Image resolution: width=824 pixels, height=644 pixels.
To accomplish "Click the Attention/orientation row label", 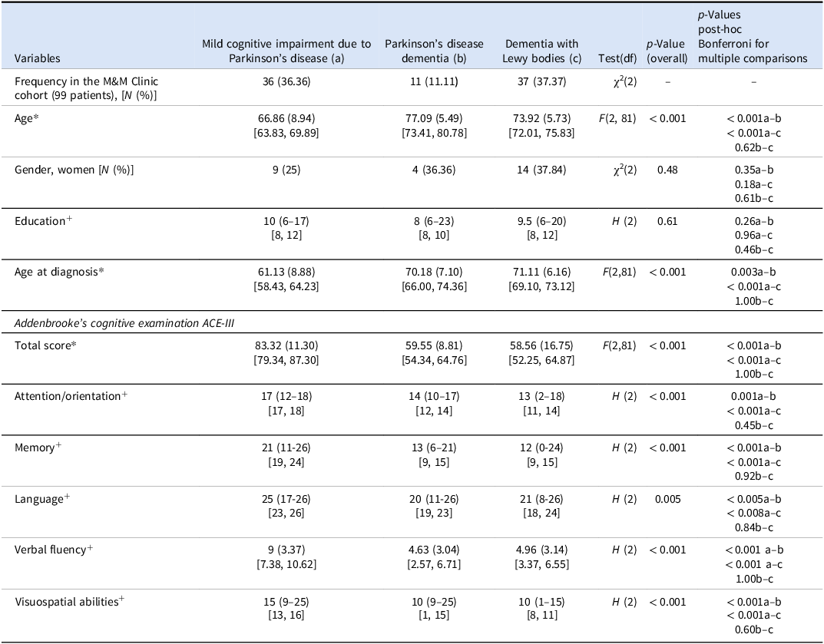I will point(71,396).
